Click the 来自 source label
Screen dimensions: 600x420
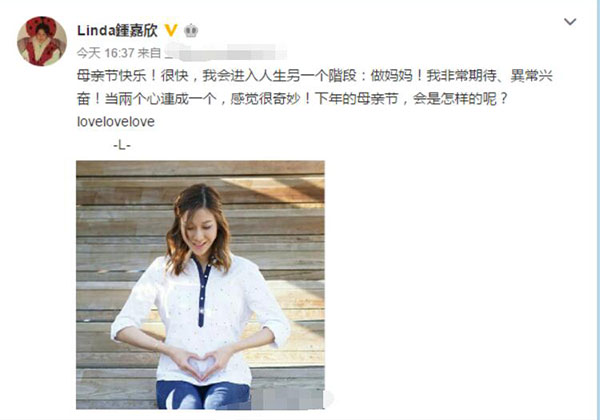tap(149, 53)
